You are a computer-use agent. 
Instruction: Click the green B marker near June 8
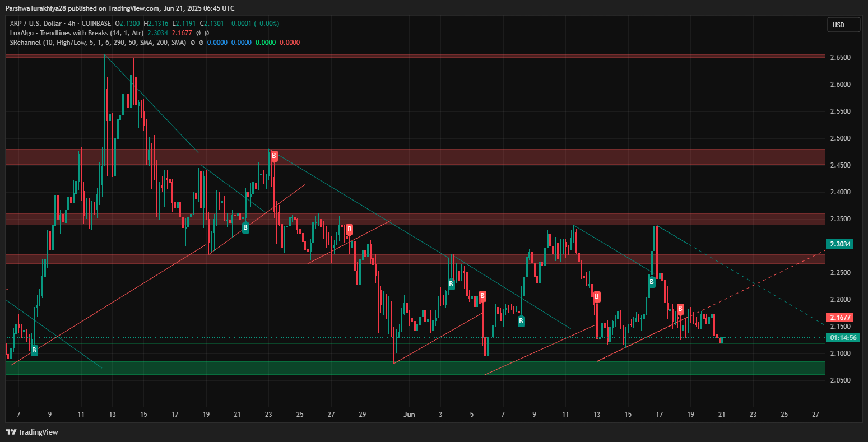[x=521, y=321]
